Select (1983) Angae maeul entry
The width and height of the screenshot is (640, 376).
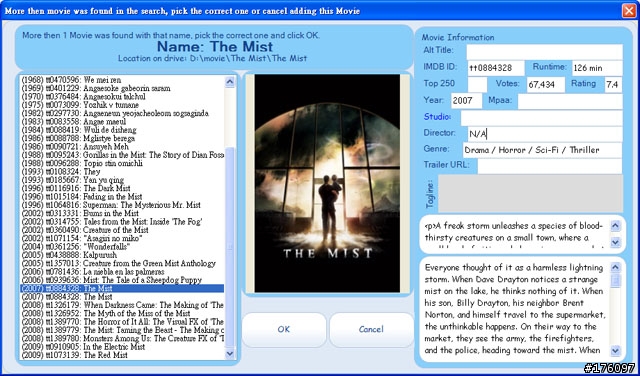122,122
